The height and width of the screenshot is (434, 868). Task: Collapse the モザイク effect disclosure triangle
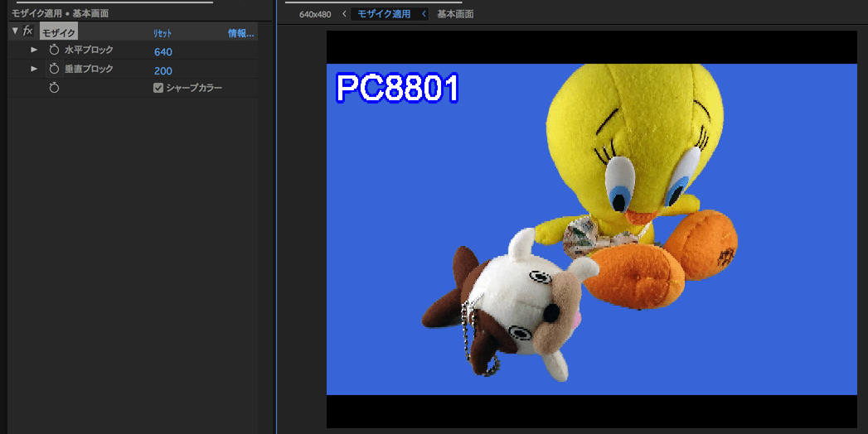[x=15, y=31]
